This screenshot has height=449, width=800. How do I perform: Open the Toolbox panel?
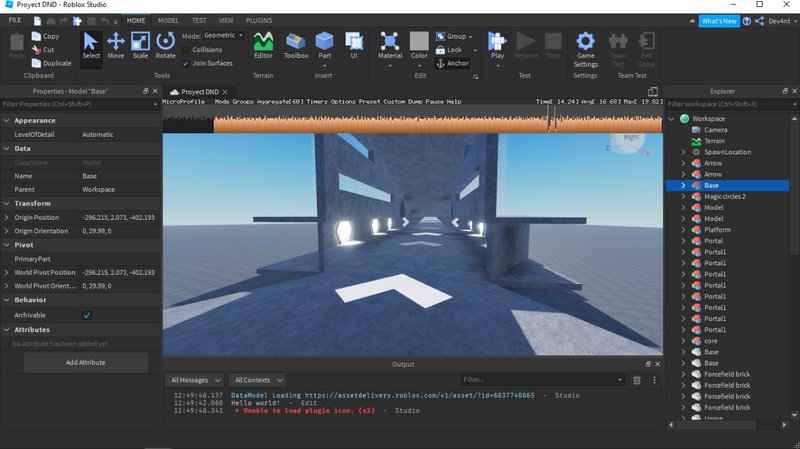296,45
